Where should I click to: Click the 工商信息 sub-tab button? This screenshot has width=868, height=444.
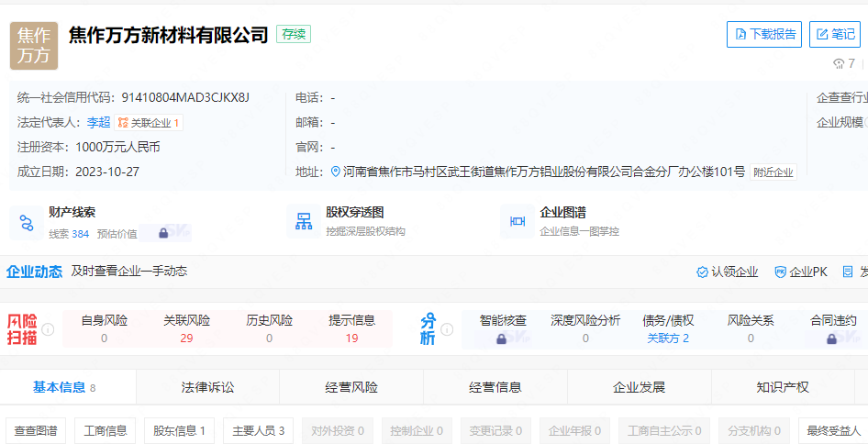click(x=106, y=431)
